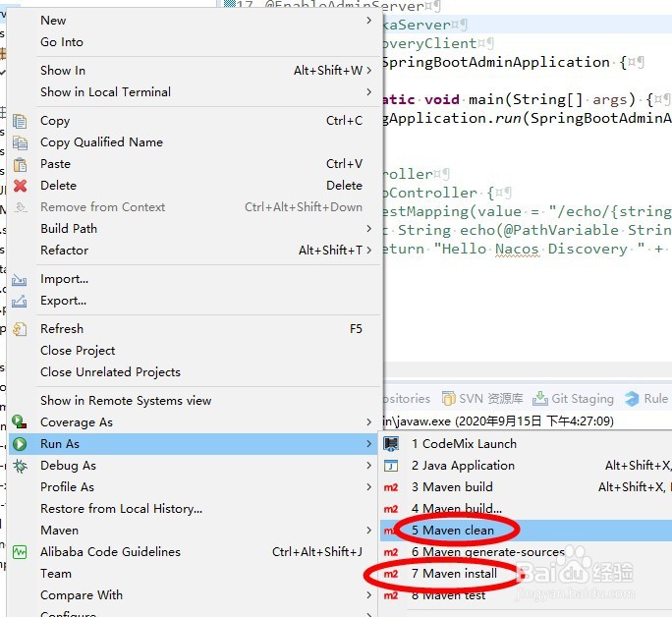Select 2 Java Application

tap(464, 466)
